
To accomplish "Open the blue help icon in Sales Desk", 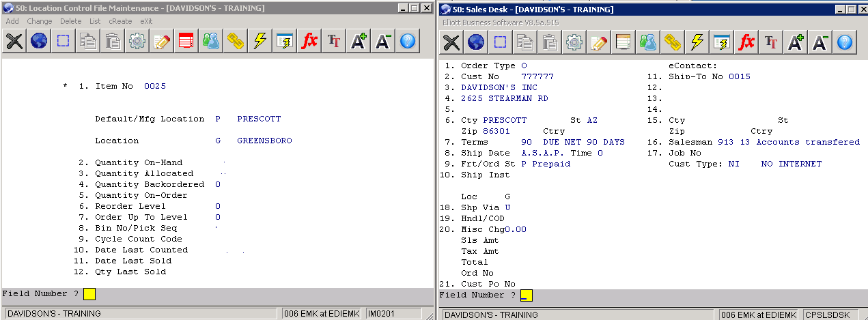I will 845,42.
